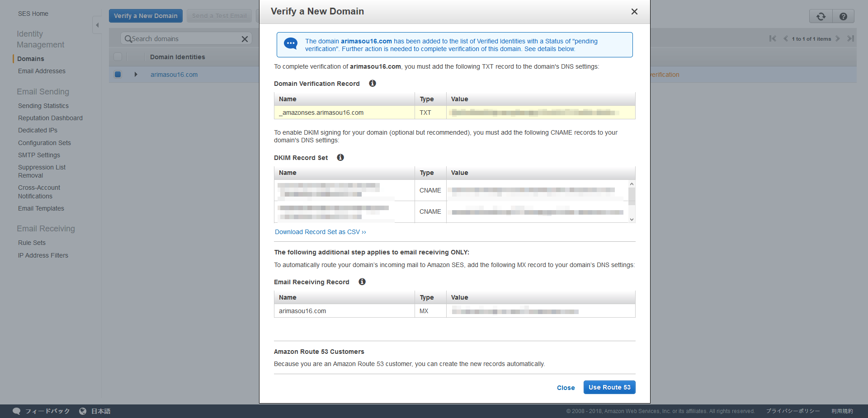Select _amazonses.arimasou16.com name cell
The image size is (868, 418).
(x=344, y=113)
